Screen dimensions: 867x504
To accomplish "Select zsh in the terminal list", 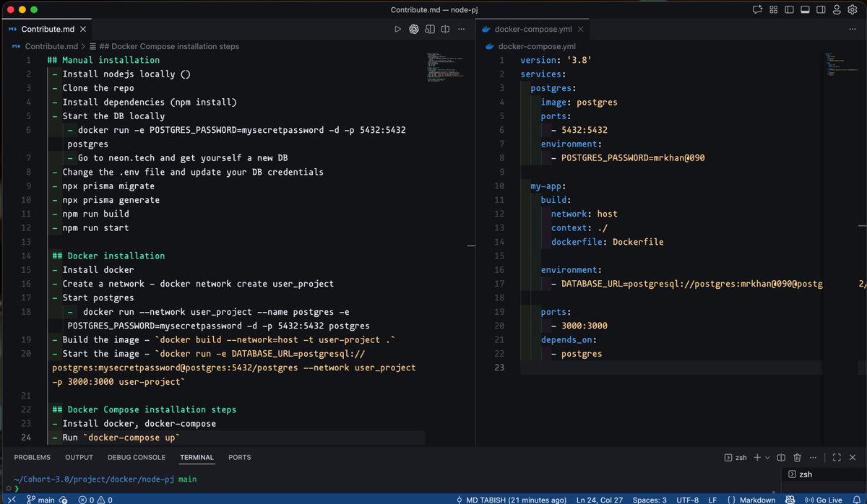I will click(x=806, y=474).
